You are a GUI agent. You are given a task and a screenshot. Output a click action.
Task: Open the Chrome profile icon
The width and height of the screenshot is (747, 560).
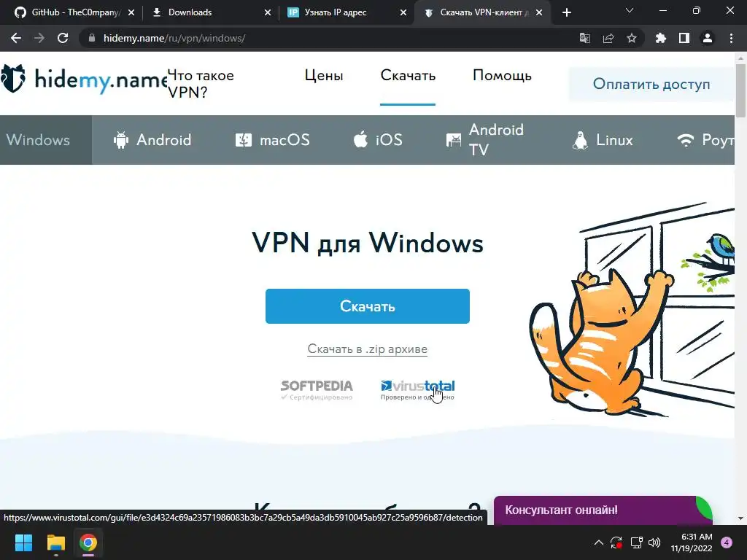(x=707, y=38)
